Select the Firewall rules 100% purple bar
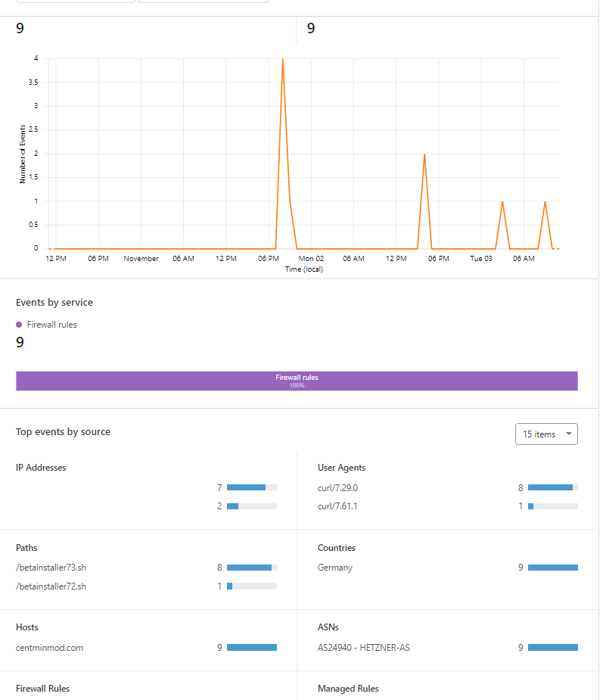The width and height of the screenshot is (603, 700). click(297, 381)
